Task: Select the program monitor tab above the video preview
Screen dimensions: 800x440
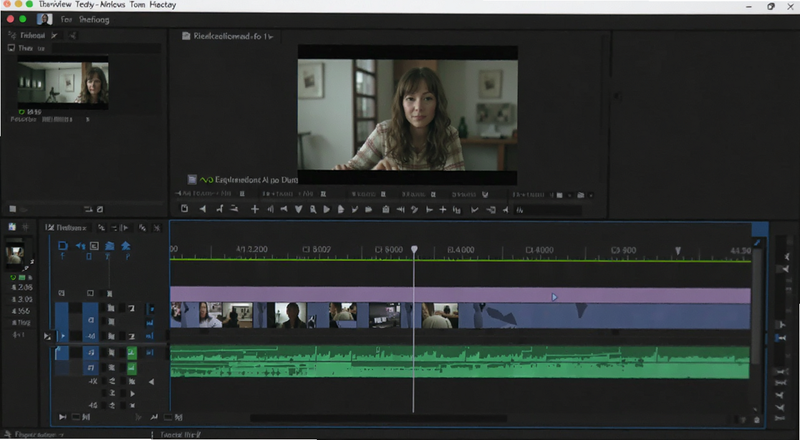Action: [228, 36]
